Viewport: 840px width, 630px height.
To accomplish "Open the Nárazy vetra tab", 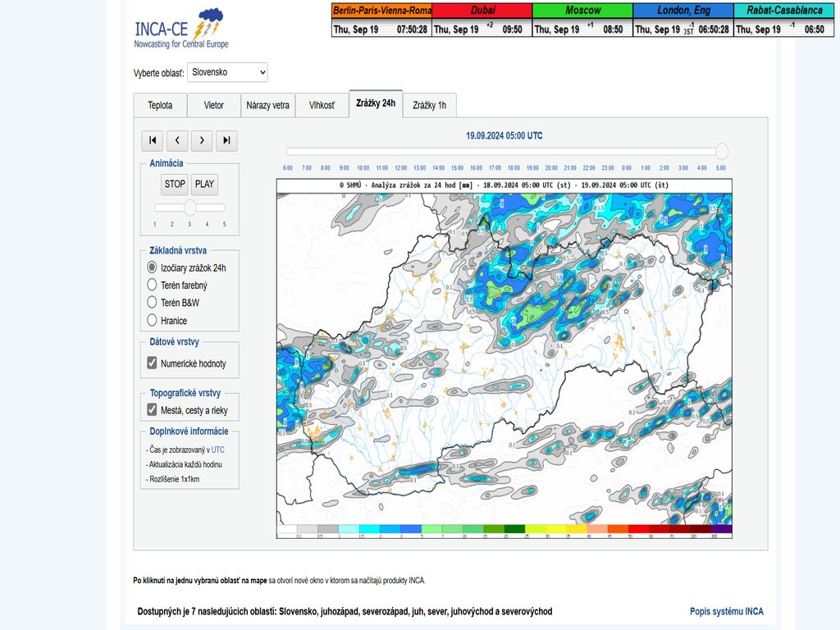I will point(267,105).
